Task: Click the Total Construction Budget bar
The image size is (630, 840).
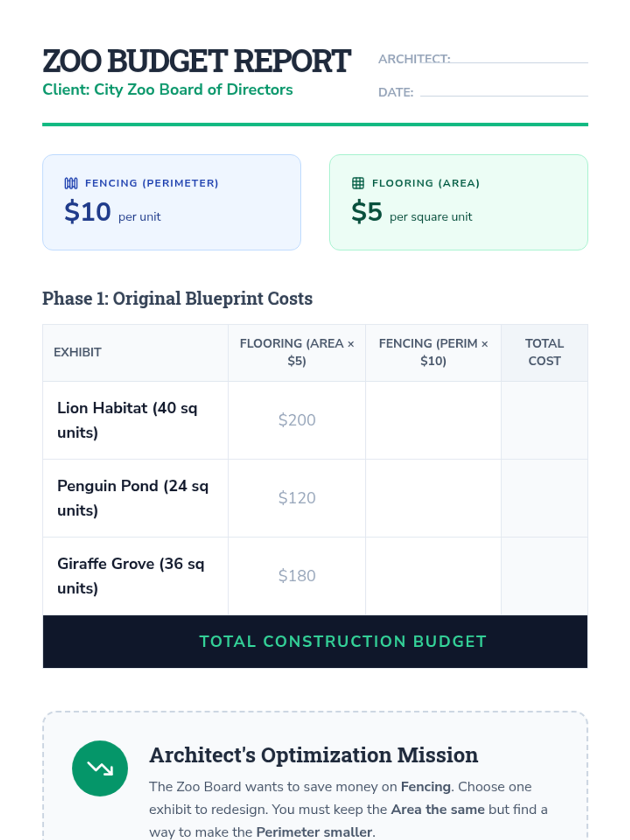Action: click(315, 641)
